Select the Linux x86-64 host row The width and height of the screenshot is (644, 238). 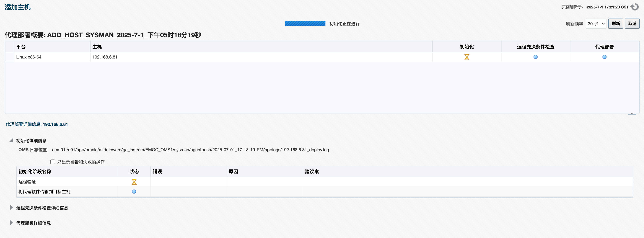[29, 57]
